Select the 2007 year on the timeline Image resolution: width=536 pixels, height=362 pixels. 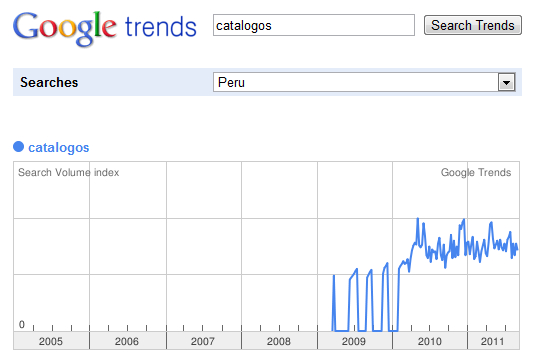[204, 341]
